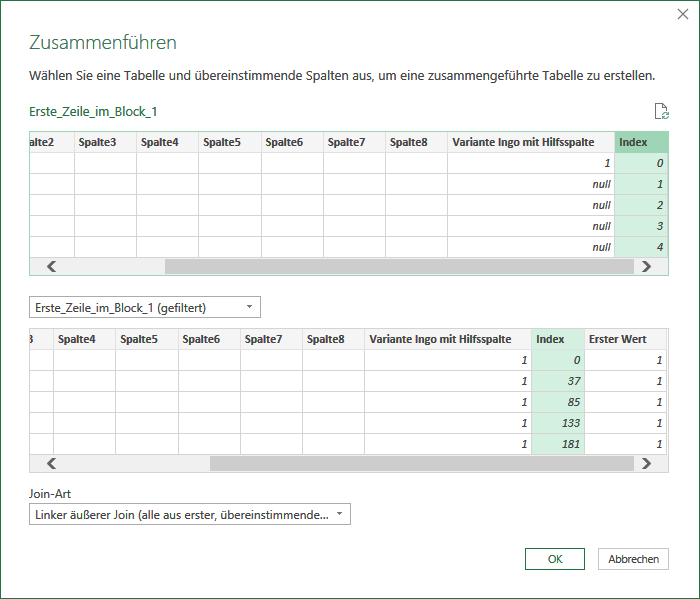This screenshot has width=700, height=599.
Task: Select Spalte7 header in bottom table
Action: [271, 339]
